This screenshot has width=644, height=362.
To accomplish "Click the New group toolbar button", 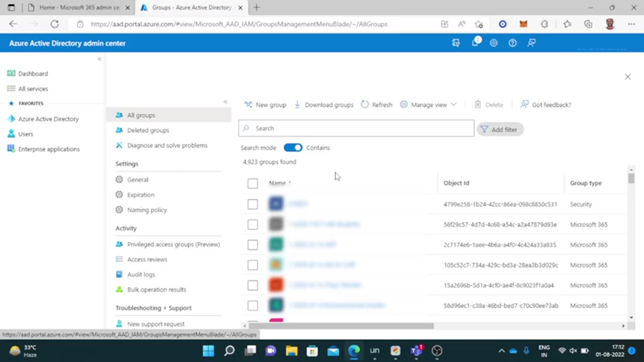I will pos(265,105).
